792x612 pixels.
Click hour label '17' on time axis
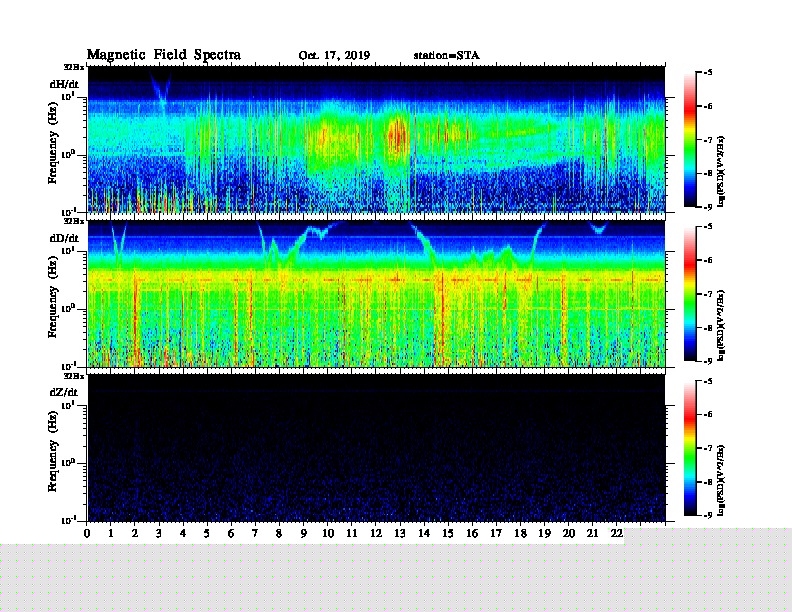tap(497, 533)
